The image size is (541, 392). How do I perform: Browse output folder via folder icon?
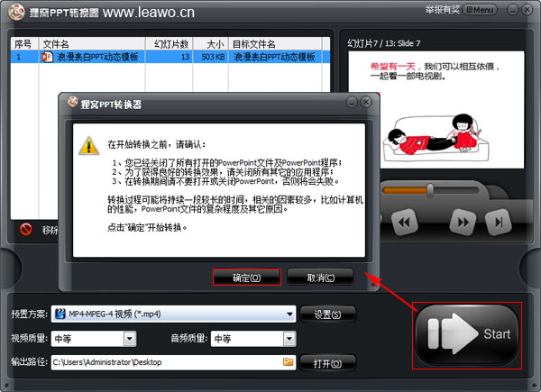[289, 362]
